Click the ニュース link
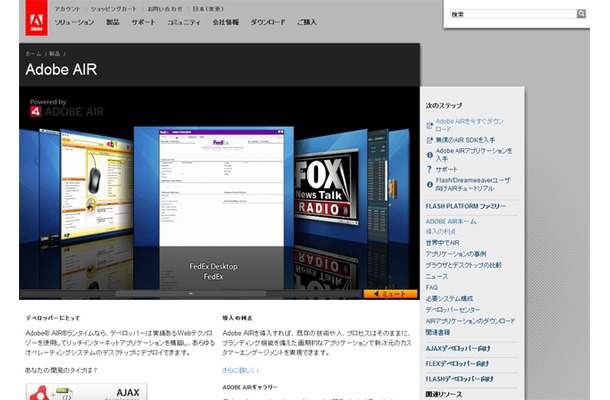The height and width of the screenshot is (400, 610). coord(436,277)
